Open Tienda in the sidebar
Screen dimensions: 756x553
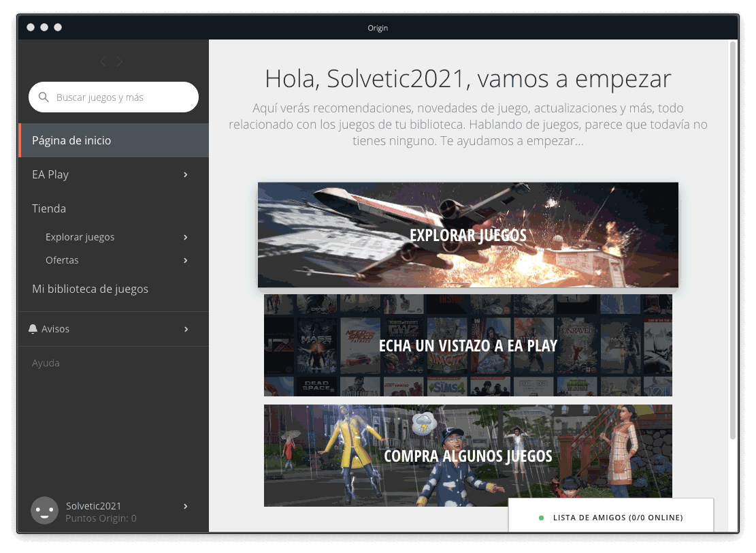point(49,208)
